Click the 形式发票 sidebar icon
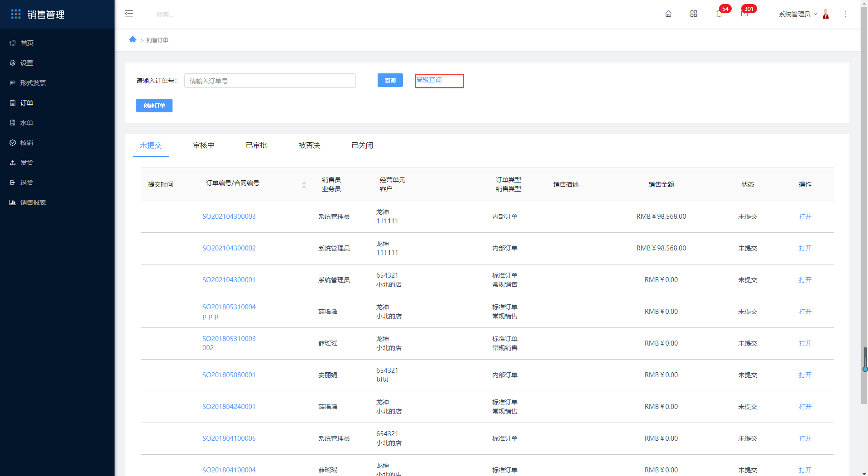Screen dimensions: 868x476 click(x=13, y=83)
